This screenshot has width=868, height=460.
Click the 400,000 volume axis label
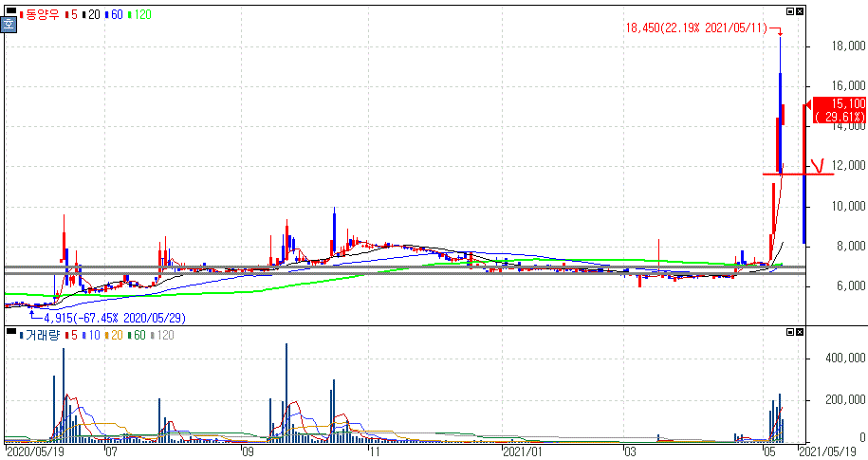point(845,359)
